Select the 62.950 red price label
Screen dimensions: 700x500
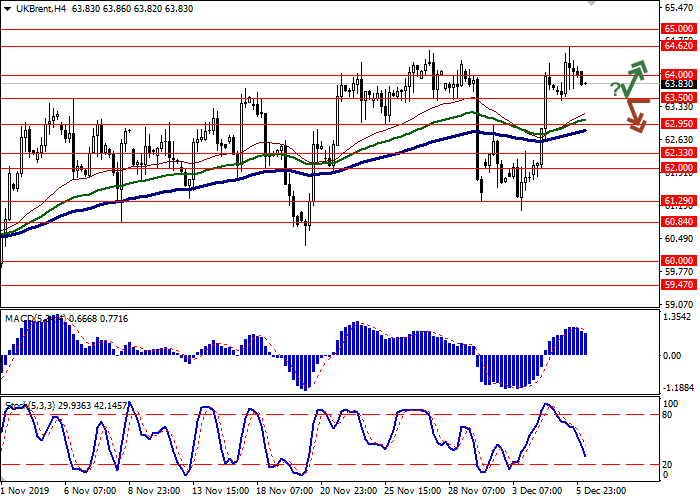678,124
